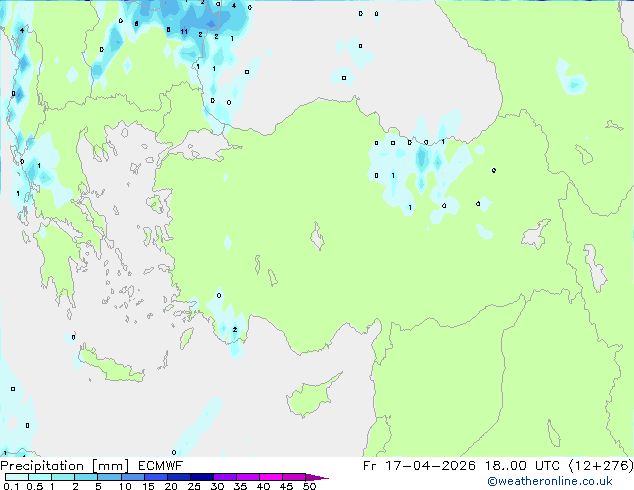Click the '0.5' legend scale label
Screen dimensions: 634x490
click(x=34, y=486)
